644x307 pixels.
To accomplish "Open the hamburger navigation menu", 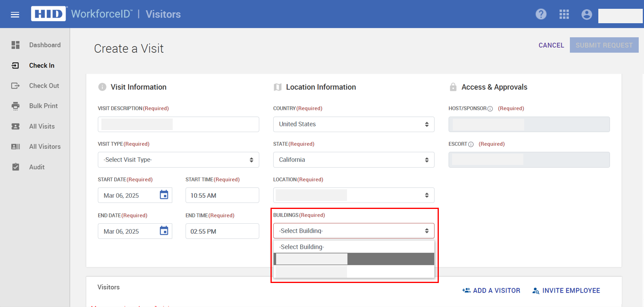I will (x=15, y=15).
